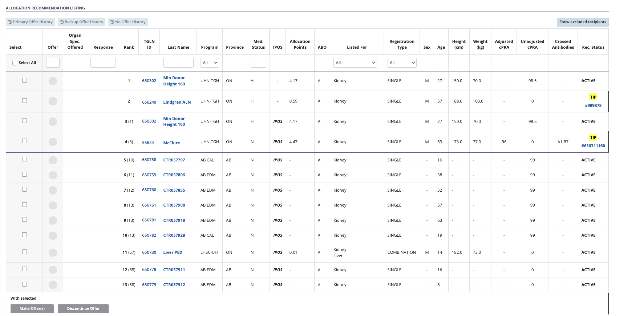Open the Program filter dropdown

point(210,63)
